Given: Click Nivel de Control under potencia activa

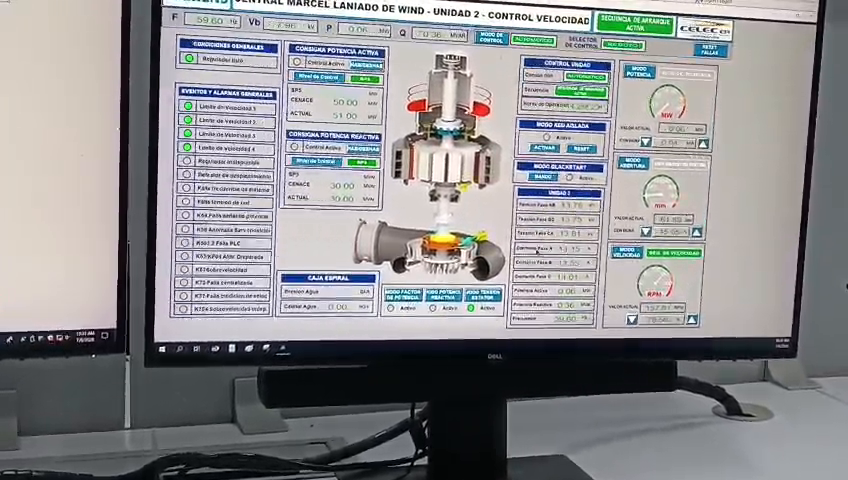Looking at the screenshot, I should click(x=318, y=77).
